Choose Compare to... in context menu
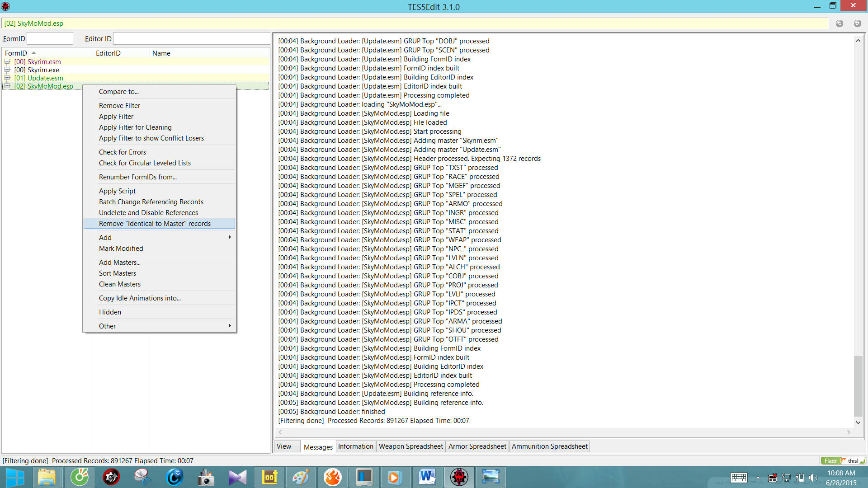868x488 pixels. [159, 91]
